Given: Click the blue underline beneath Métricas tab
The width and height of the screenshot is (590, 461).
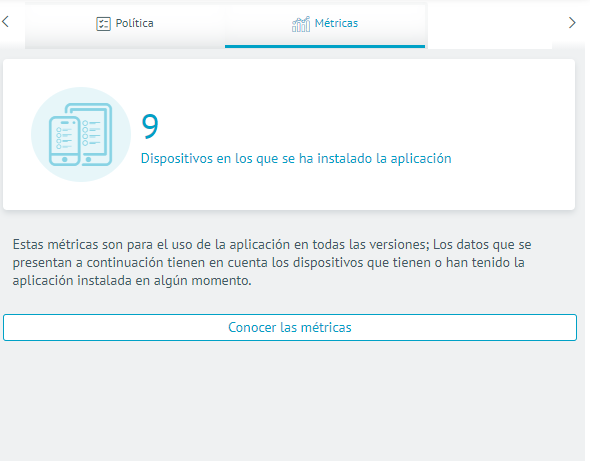Looking at the screenshot, I should [325, 46].
